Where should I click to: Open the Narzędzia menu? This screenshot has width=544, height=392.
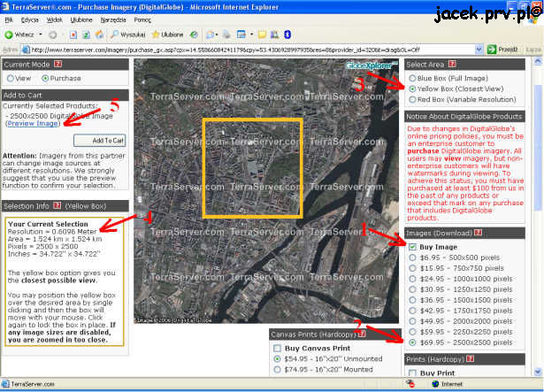pyautogui.click(x=113, y=19)
